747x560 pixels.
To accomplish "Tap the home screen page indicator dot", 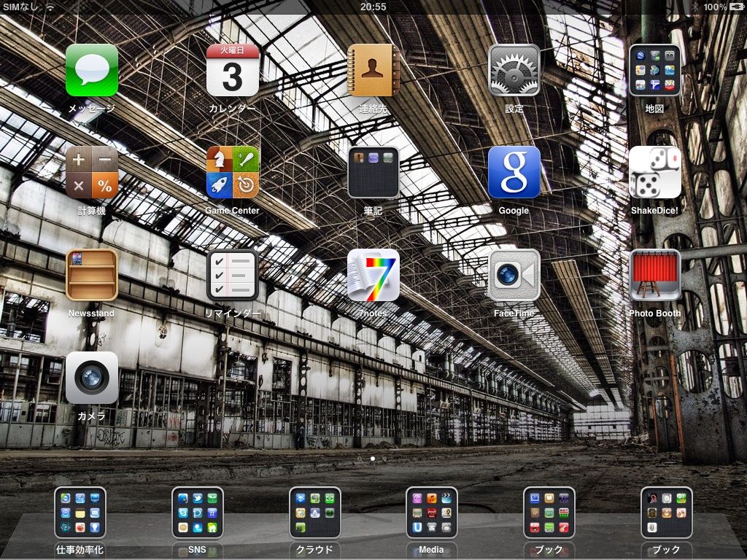I will (373, 459).
